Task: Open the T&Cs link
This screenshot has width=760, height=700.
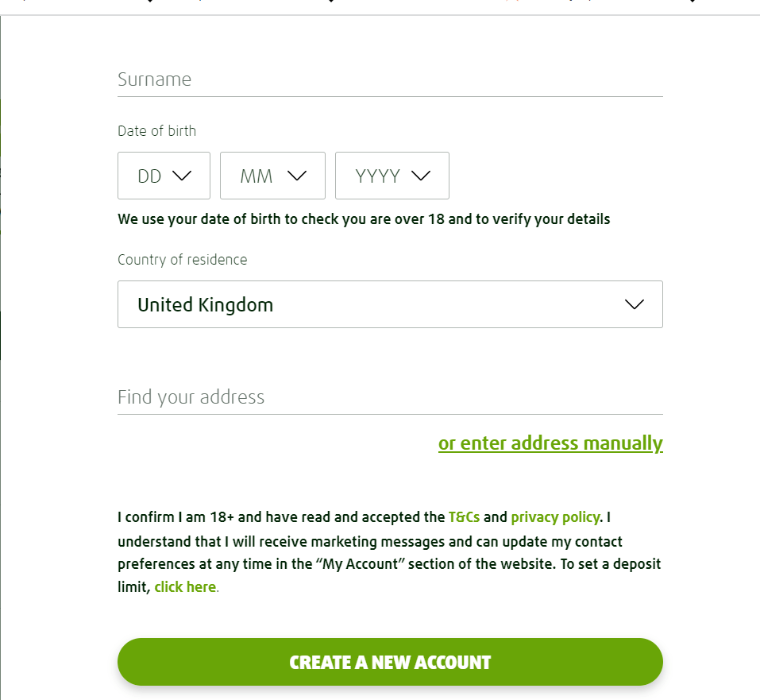Action: 464,517
